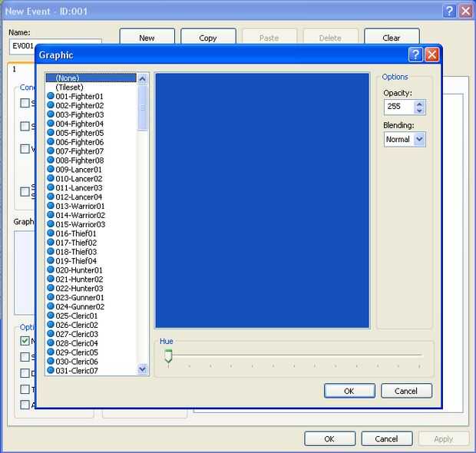476x453 pixels.
Task: Click the blue icon beside 031-Cleric07
Action: click(x=51, y=370)
